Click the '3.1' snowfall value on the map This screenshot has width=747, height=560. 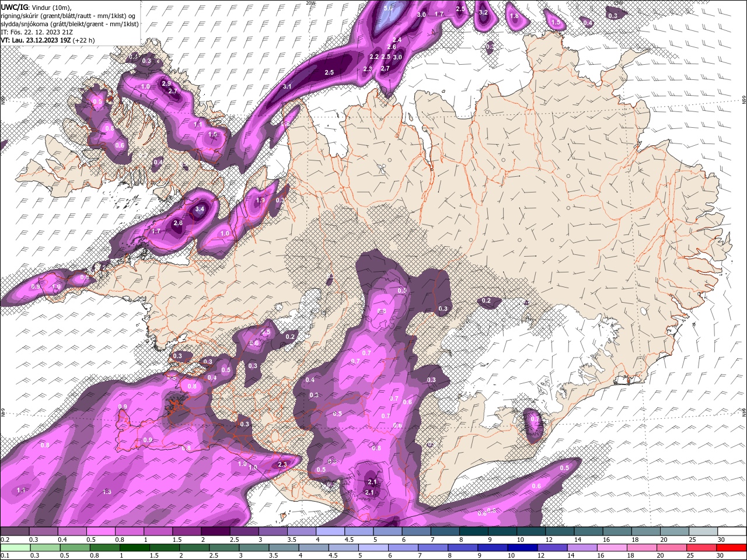[x=287, y=86]
